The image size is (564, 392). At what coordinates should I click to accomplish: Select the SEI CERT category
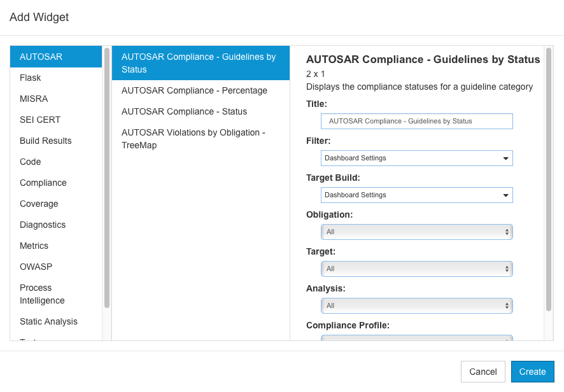[x=56, y=120]
